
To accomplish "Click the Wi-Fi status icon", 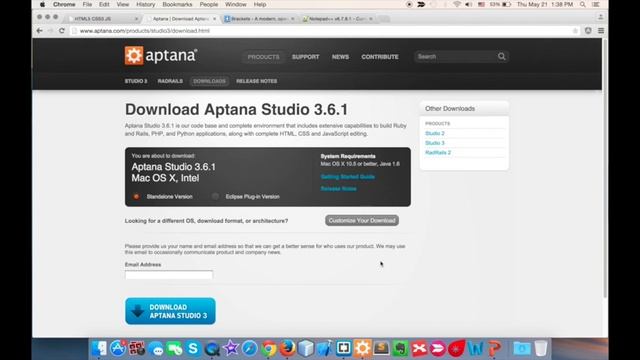I will (457, 4).
